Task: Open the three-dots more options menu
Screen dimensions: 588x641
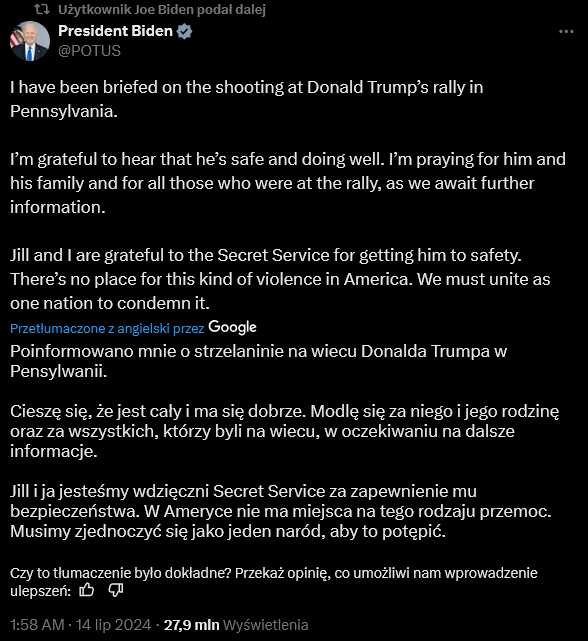Action: pos(566,31)
